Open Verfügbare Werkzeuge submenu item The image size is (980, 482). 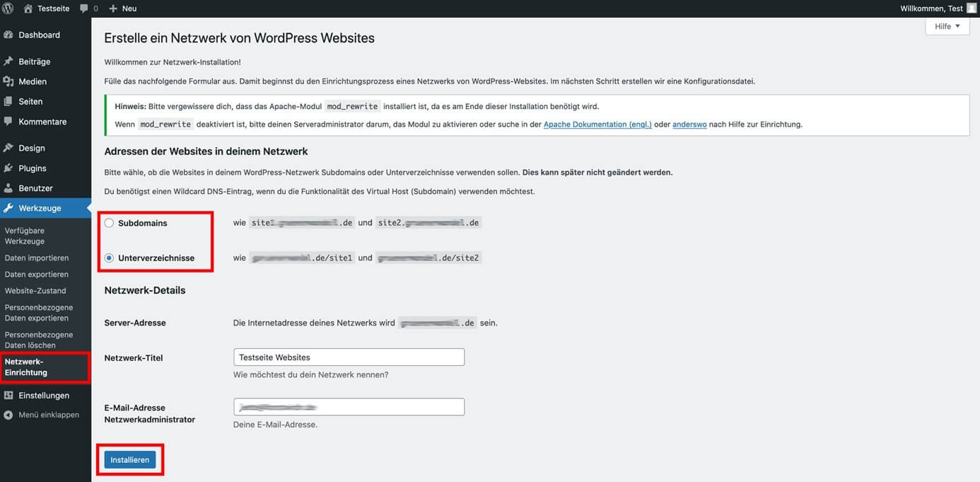point(25,236)
